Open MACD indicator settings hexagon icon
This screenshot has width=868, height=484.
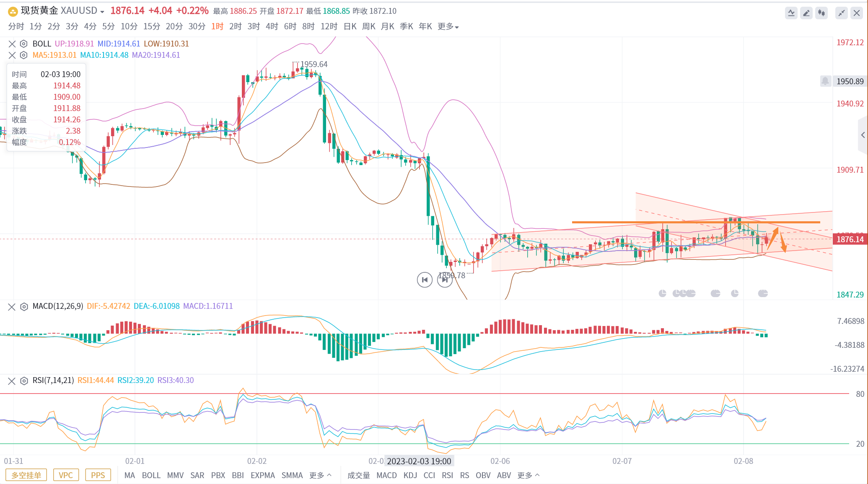(x=24, y=306)
